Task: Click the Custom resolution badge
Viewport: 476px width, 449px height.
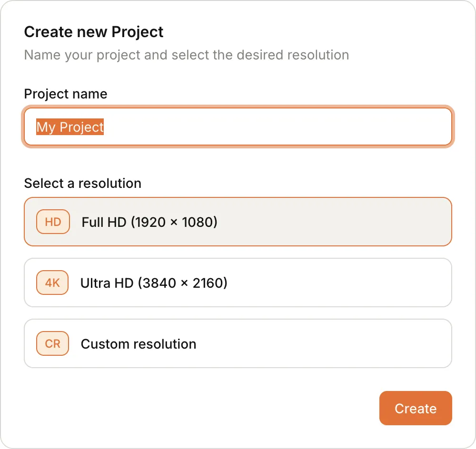Action: [52, 343]
